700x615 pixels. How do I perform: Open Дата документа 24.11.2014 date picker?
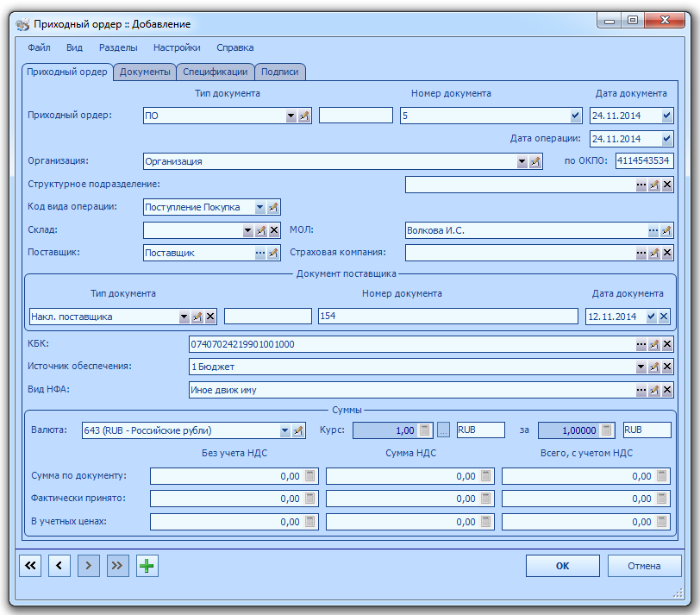point(667,116)
